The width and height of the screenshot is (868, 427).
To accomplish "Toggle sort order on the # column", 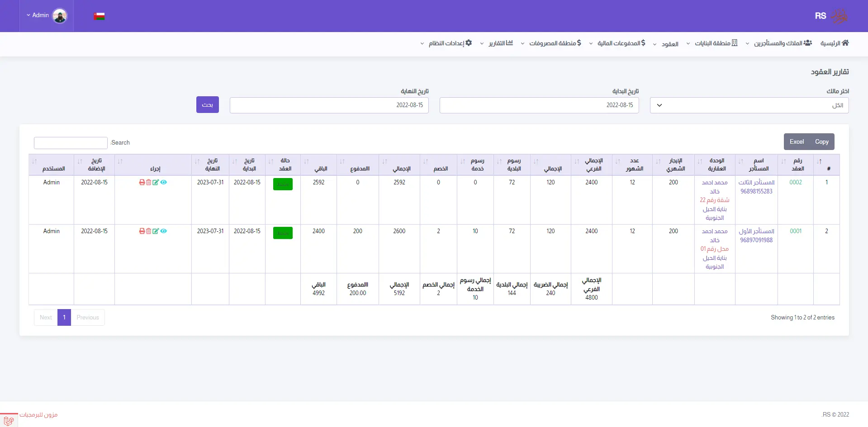I will [x=826, y=165].
